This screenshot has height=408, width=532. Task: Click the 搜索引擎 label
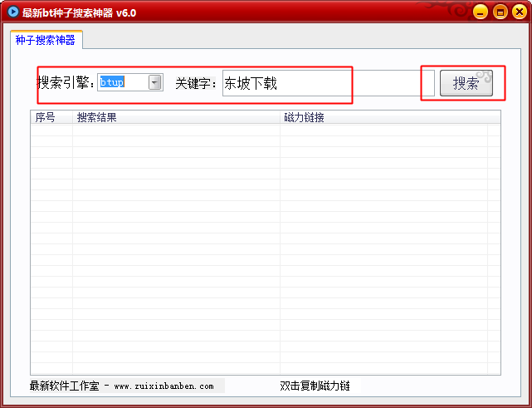pyautogui.click(x=66, y=83)
